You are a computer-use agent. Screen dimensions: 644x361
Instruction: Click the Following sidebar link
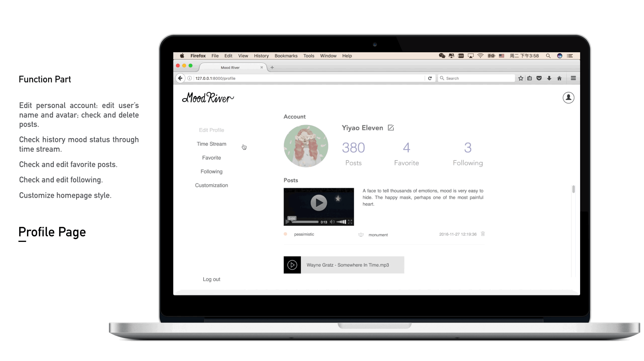tap(211, 171)
